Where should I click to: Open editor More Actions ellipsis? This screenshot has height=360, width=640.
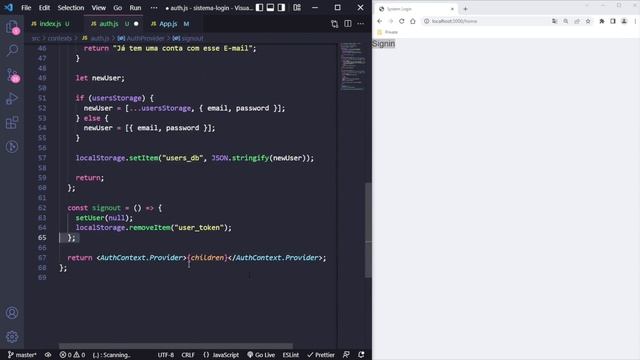coord(361,24)
